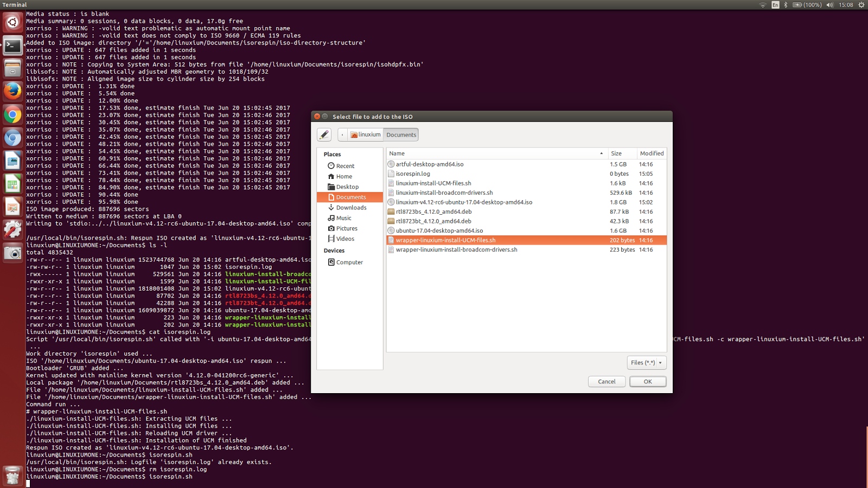Screen dimensions: 868x488
Task: Select the highlighted wrapper-linuxium-install-UCM-files.sh row
Action: (527, 240)
